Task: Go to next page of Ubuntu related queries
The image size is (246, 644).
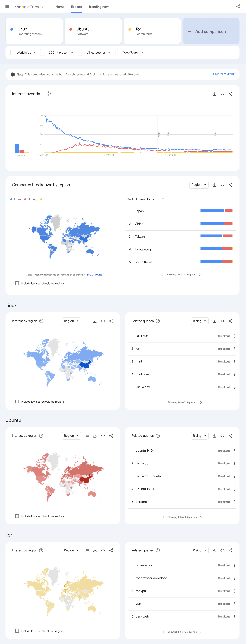Action: pyautogui.click(x=201, y=517)
